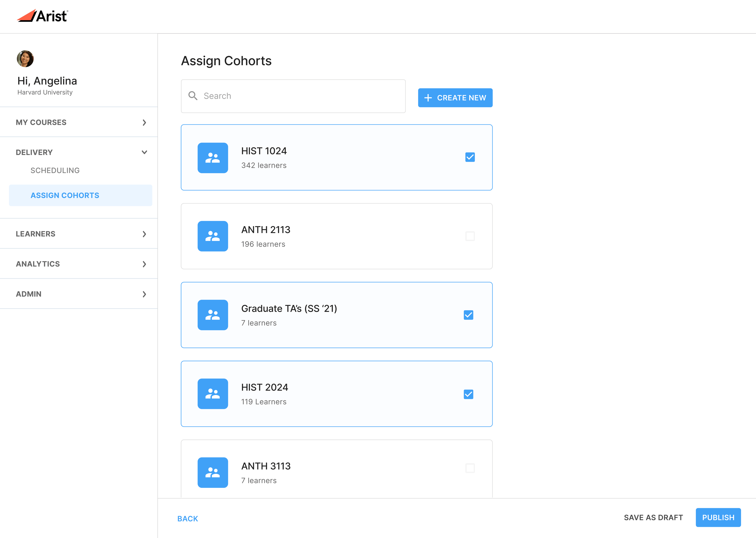Click the HIST 2024 cohort people icon
The height and width of the screenshot is (538, 756).
point(212,394)
